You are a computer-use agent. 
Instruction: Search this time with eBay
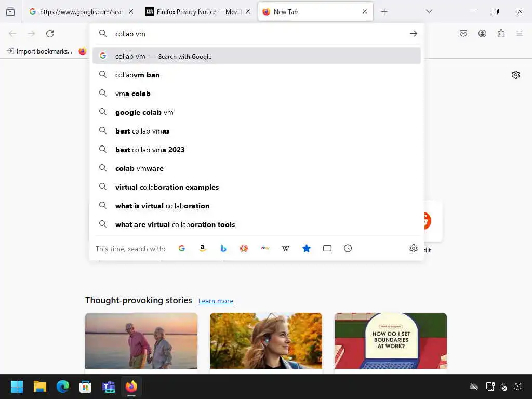click(265, 248)
